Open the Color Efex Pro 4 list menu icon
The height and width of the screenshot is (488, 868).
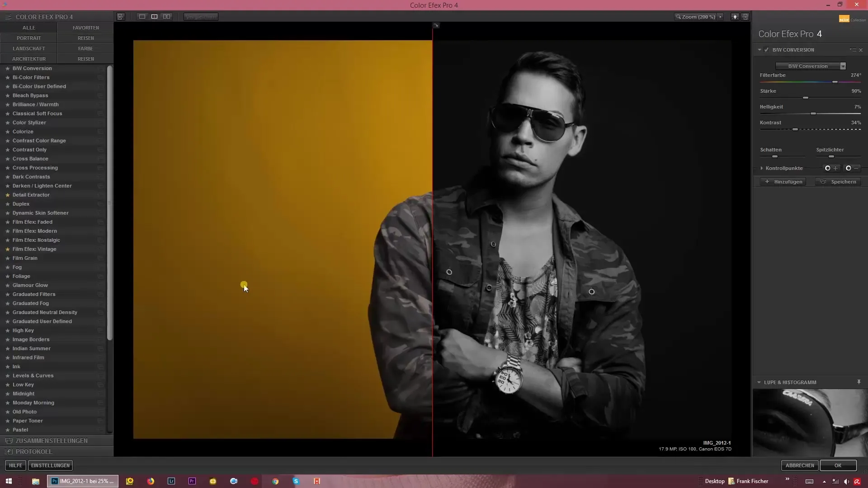[x=8, y=17]
